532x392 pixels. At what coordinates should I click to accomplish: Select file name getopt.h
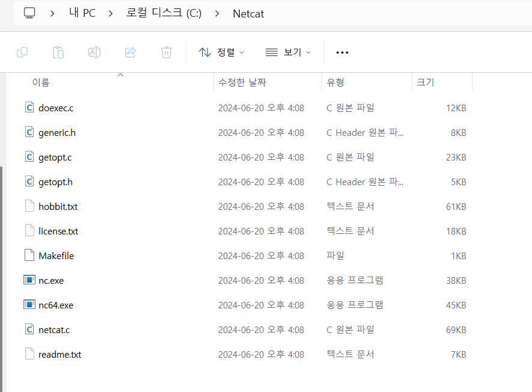click(x=55, y=182)
